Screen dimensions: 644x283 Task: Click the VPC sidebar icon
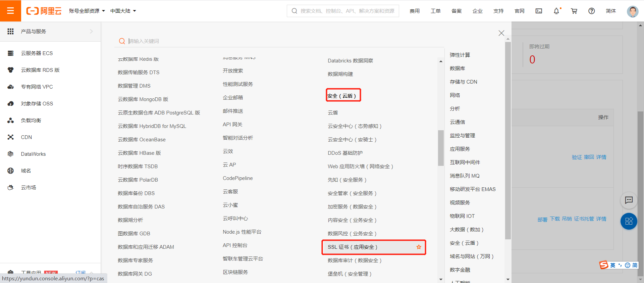pyautogui.click(x=11, y=87)
